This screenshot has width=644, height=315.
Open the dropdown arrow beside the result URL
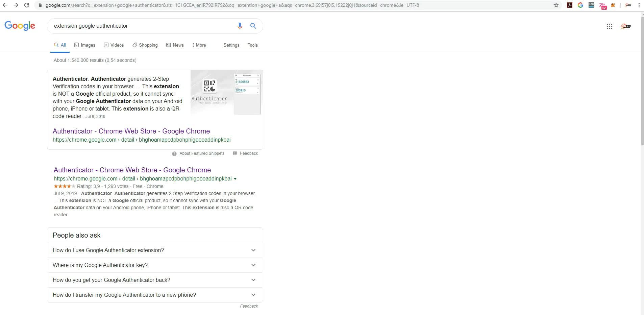235,179
